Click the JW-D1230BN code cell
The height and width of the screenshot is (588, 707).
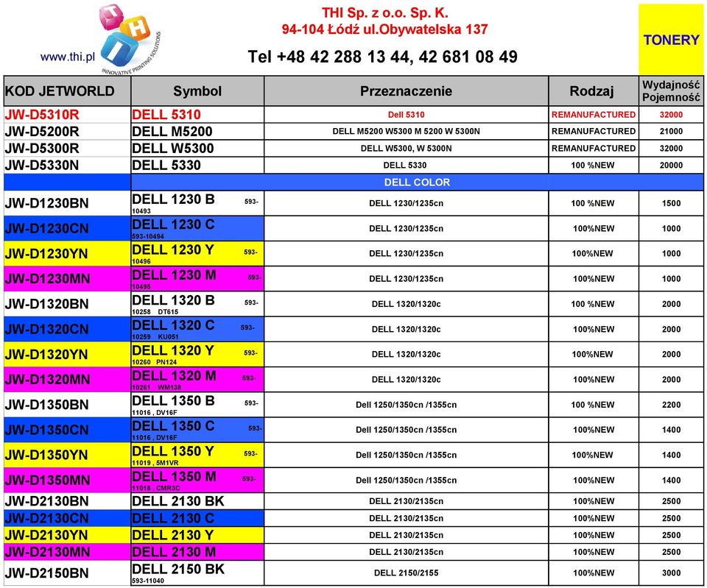tap(67, 203)
